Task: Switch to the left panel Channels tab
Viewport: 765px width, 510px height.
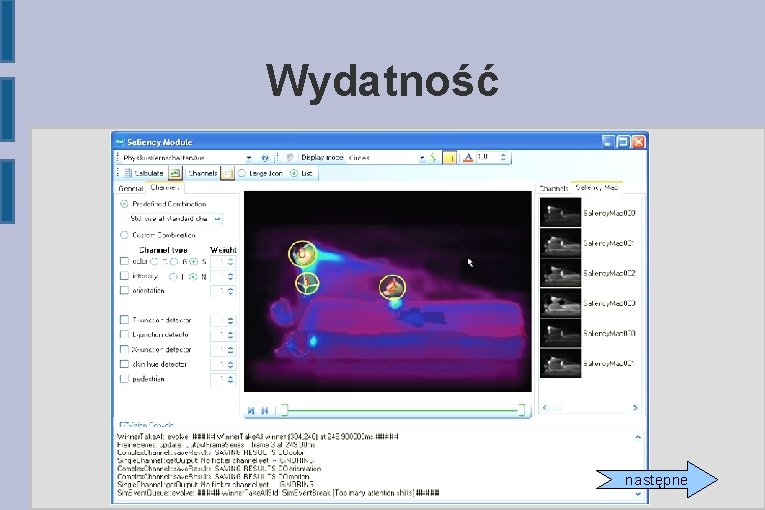Action: (165, 187)
